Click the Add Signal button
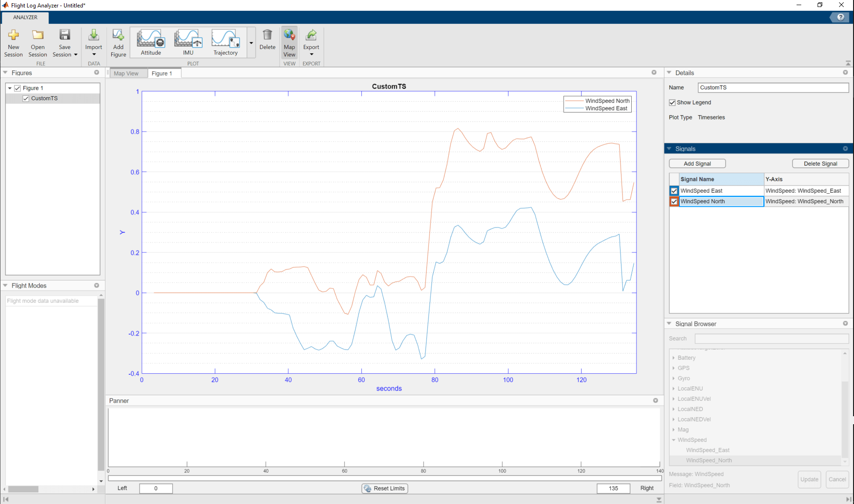The height and width of the screenshot is (504, 854). (x=697, y=164)
